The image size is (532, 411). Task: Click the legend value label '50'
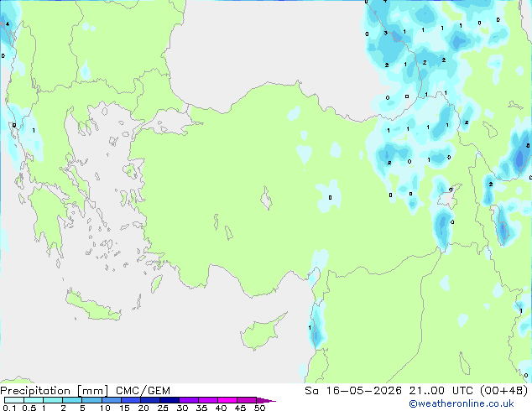pyautogui.click(x=260, y=408)
